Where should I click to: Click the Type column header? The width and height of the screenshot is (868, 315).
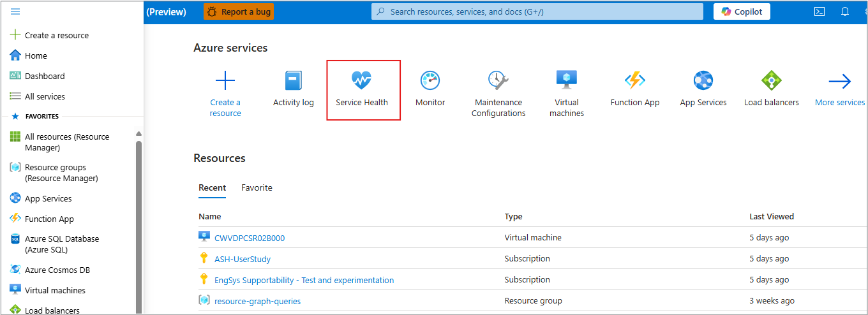pyautogui.click(x=513, y=217)
